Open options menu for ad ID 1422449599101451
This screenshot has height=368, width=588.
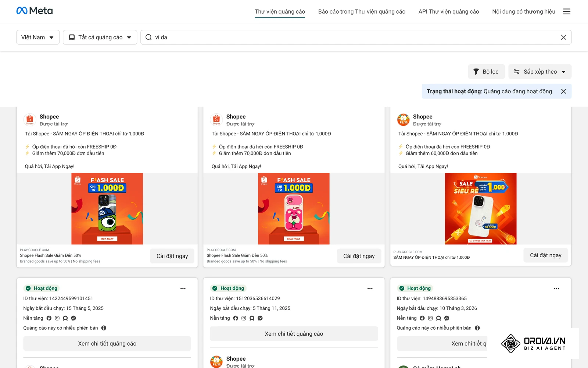click(183, 289)
